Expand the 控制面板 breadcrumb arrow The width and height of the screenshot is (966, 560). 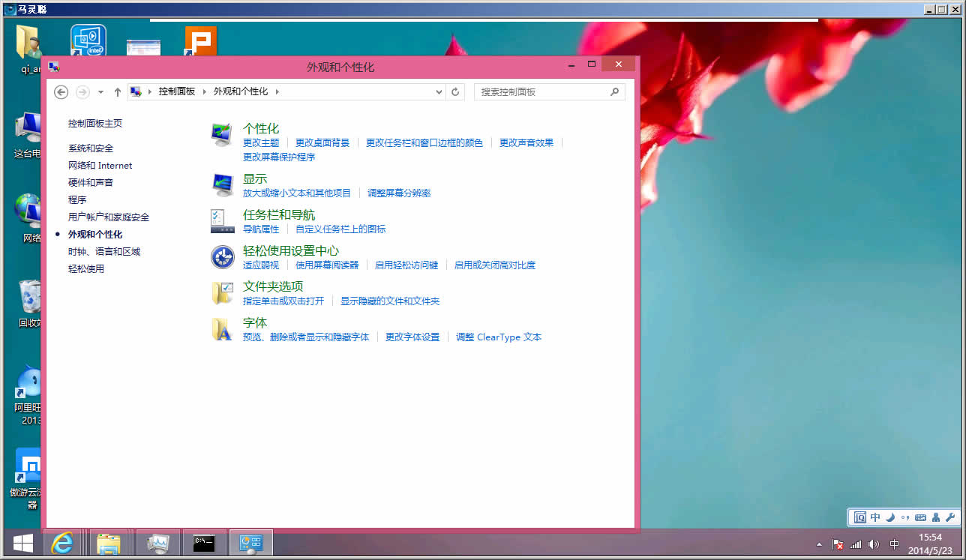pos(204,91)
